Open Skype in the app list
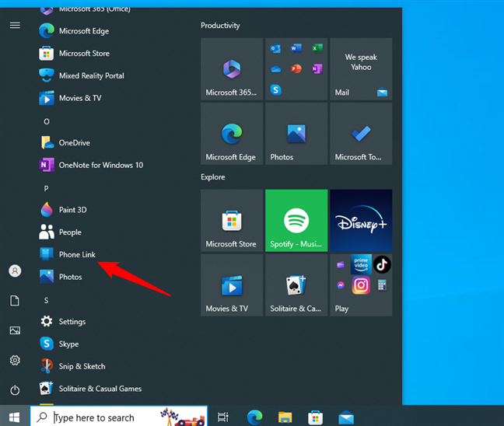The image size is (504, 426). [68, 344]
